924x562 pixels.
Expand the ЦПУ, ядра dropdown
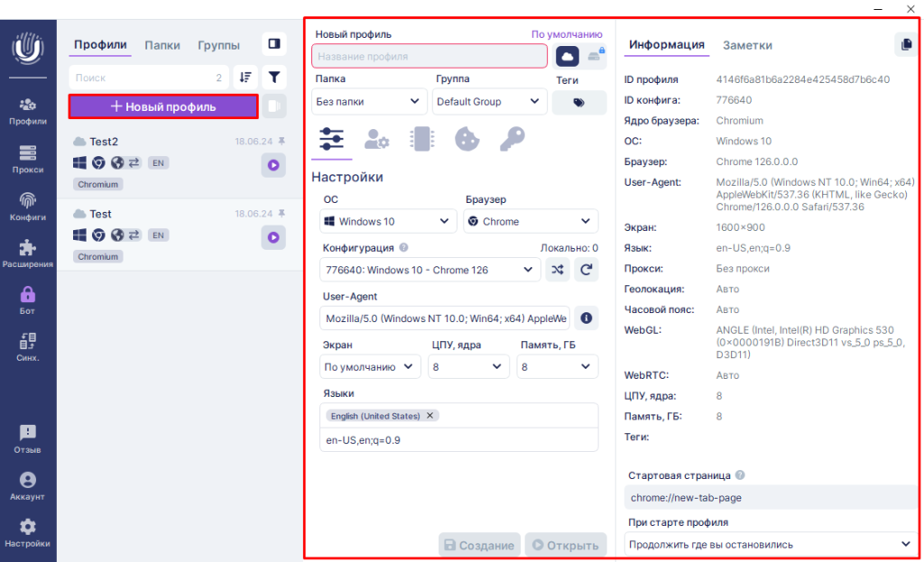(x=466, y=367)
